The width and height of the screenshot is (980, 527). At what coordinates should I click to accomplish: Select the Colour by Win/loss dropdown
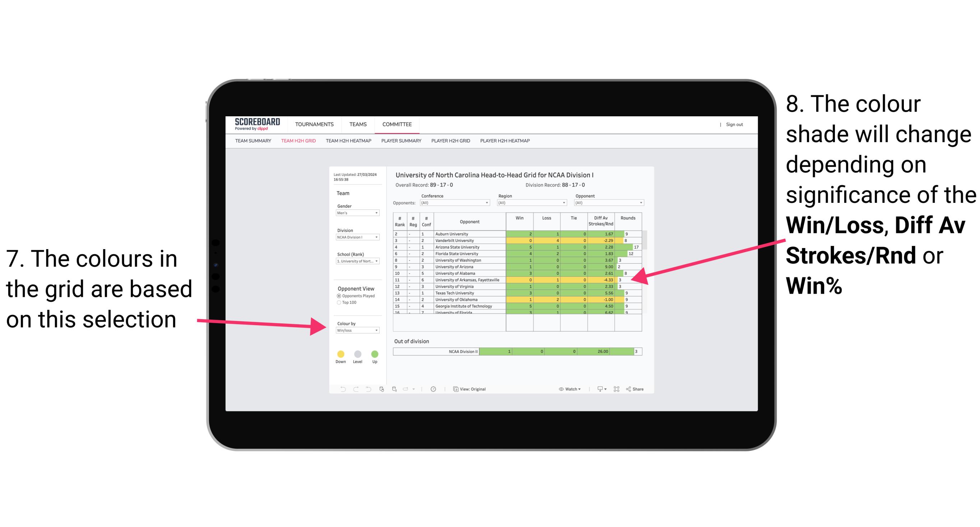coord(355,330)
